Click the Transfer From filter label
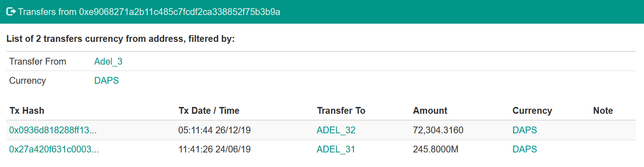 [38, 61]
